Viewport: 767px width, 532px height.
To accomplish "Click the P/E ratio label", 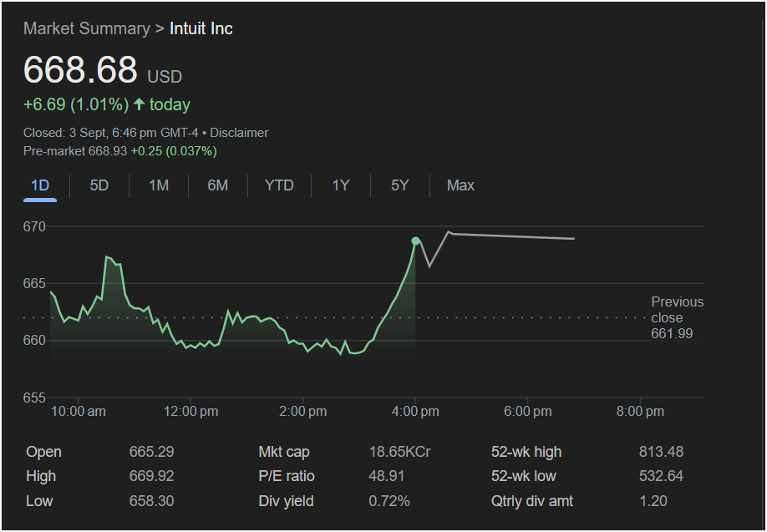I will click(x=287, y=476).
